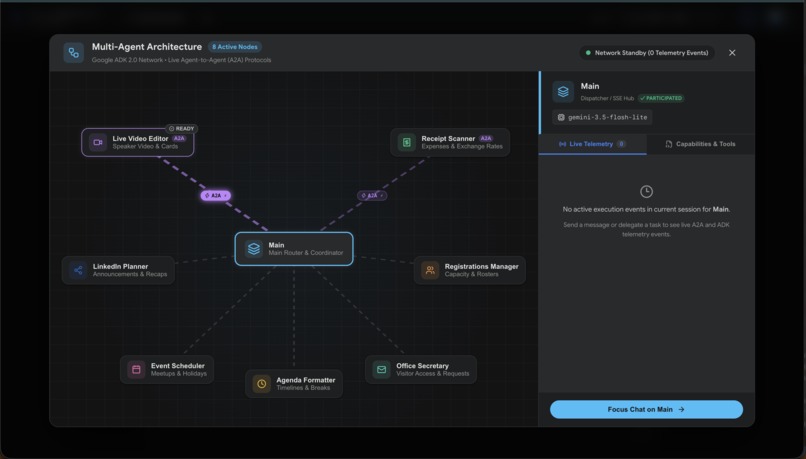
Task: Click the Live Video Editor camera icon
Action: point(98,142)
